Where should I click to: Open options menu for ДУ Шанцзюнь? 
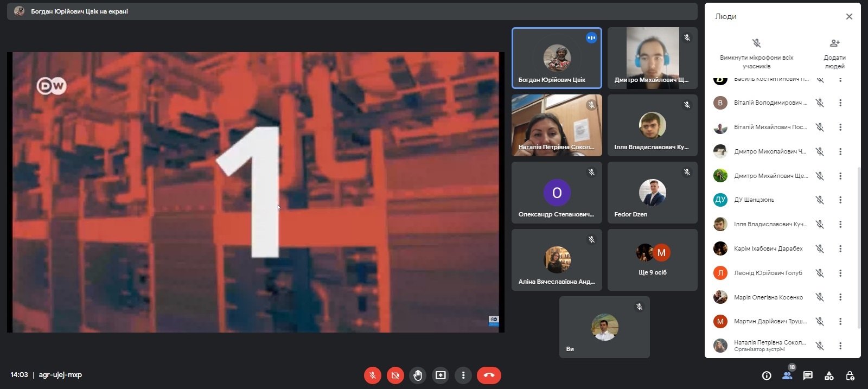tap(840, 200)
